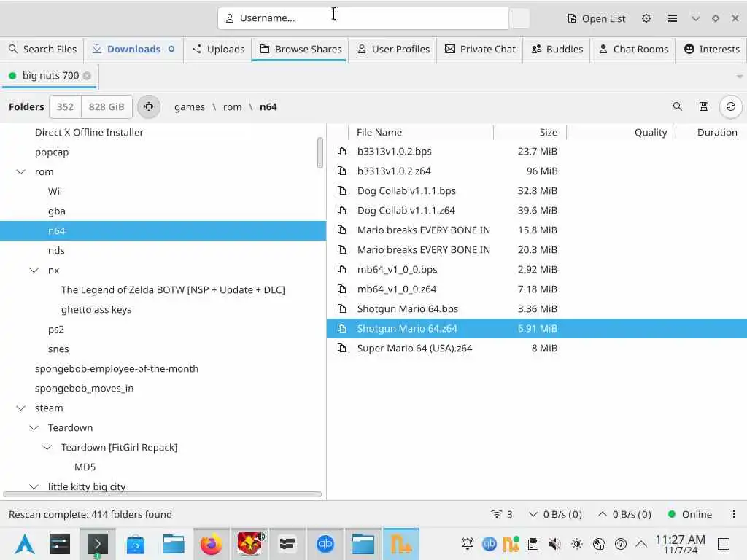Click file icon of b3313v1.0.2.z64

(341, 171)
